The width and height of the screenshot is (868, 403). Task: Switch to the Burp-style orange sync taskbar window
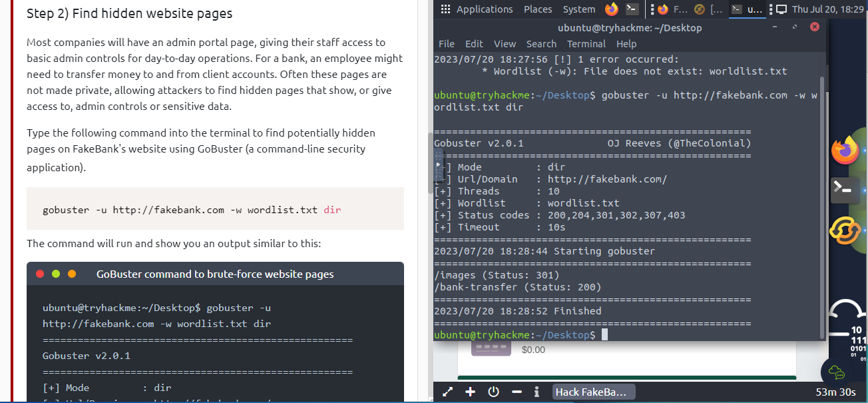click(708, 9)
